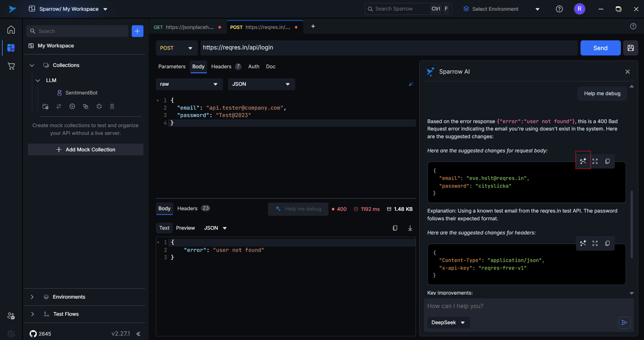
Task: Click the Help me debug response button
Action: tap(298, 209)
